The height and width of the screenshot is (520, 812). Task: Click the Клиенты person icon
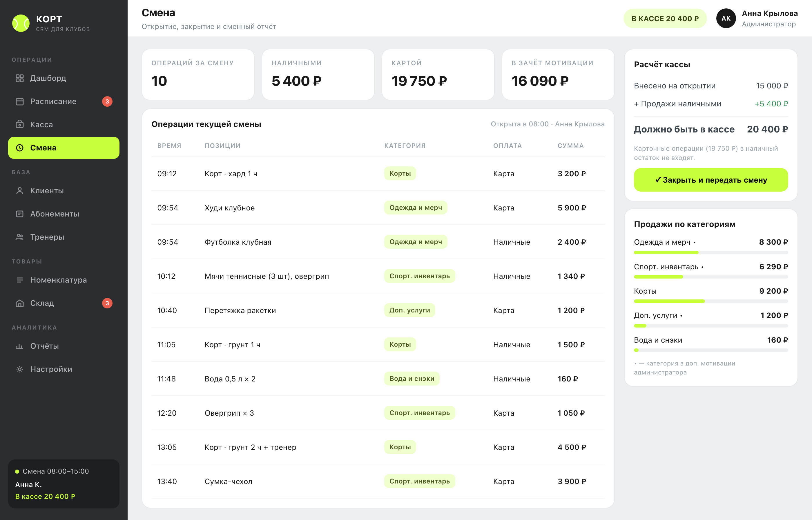[20, 191]
